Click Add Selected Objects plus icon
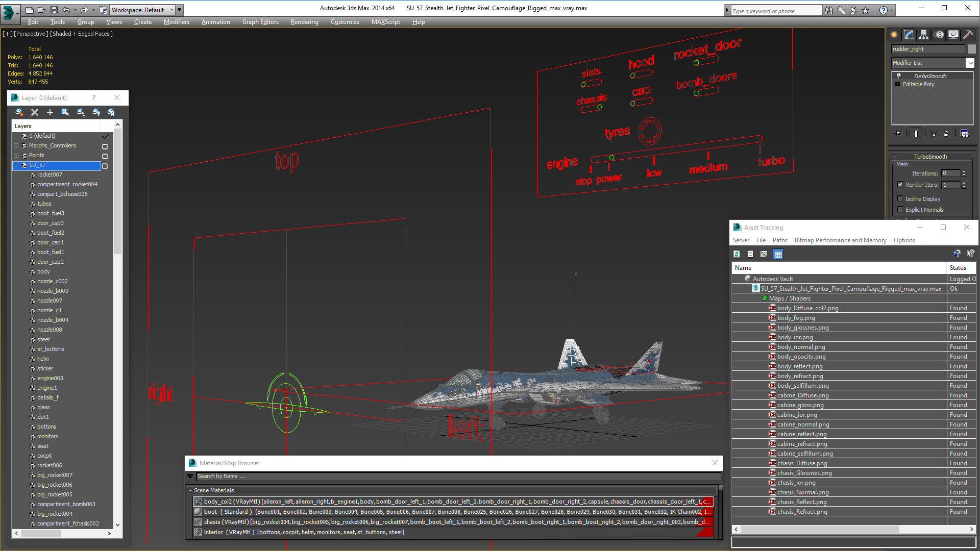This screenshot has width=980, height=551. click(x=50, y=112)
